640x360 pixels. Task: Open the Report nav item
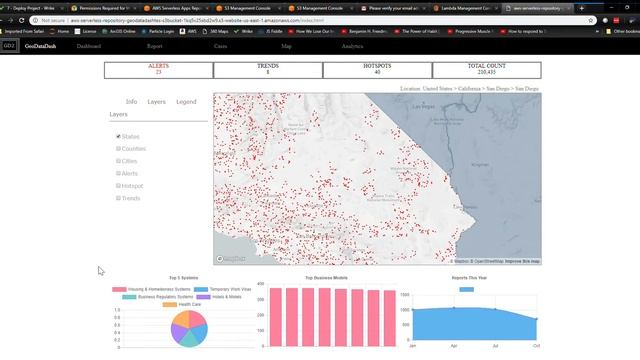click(x=155, y=46)
